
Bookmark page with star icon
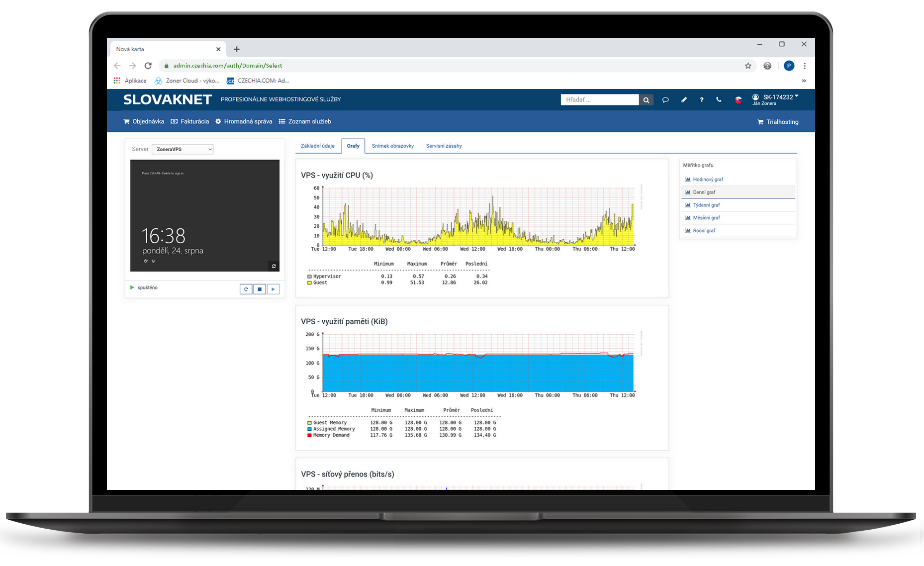pos(748,66)
